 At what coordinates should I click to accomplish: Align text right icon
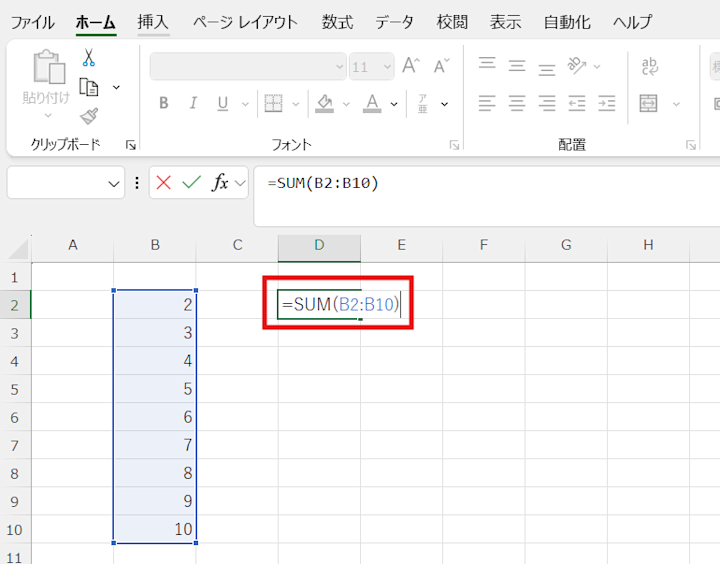[x=546, y=103]
